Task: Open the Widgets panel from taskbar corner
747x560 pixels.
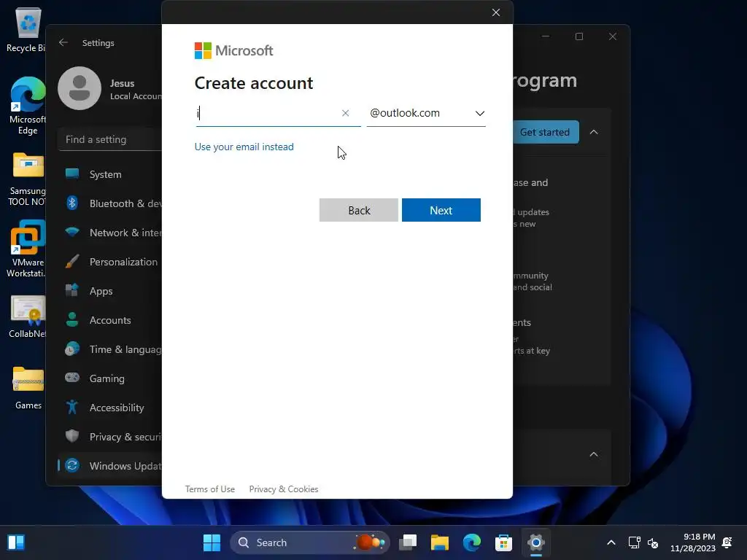Action: click(x=16, y=542)
